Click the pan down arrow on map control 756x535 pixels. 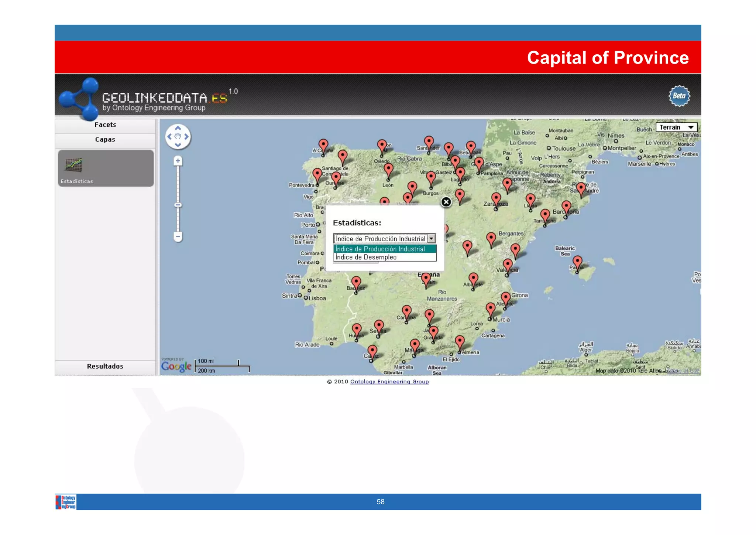point(178,145)
